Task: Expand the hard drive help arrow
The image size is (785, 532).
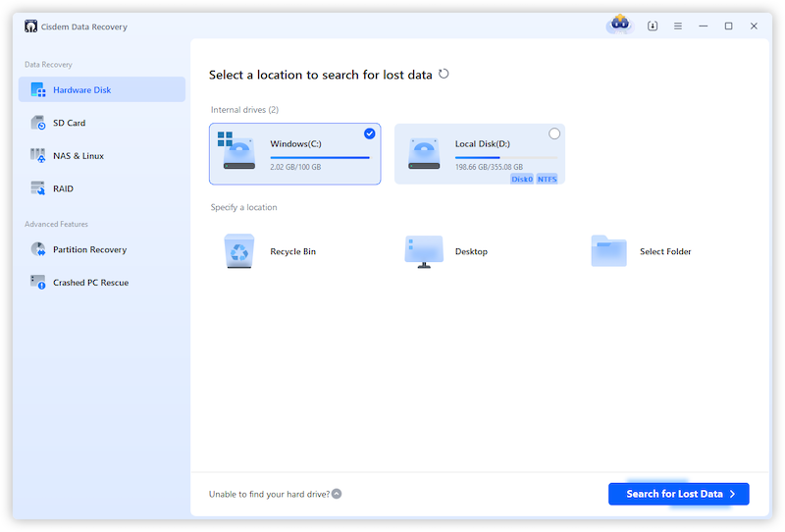Action: tap(337, 494)
